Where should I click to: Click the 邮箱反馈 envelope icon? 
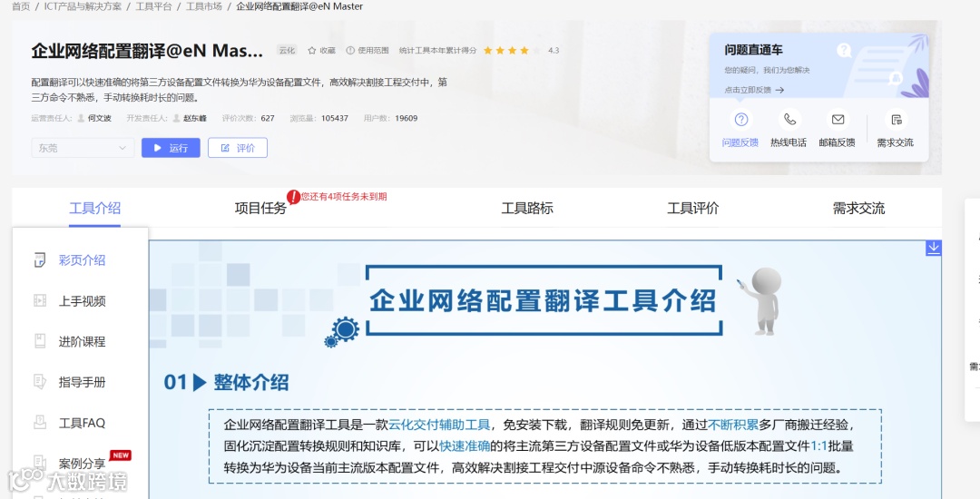[838, 119]
